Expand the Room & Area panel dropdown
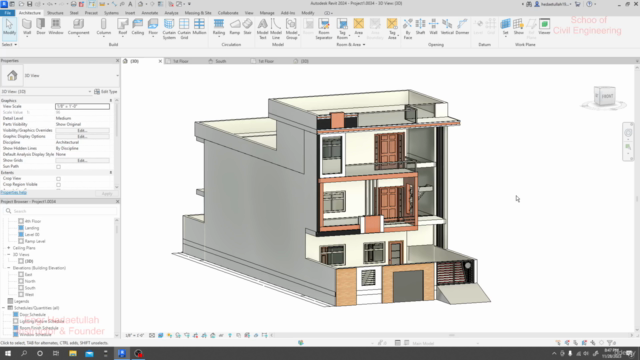 [x=351, y=44]
